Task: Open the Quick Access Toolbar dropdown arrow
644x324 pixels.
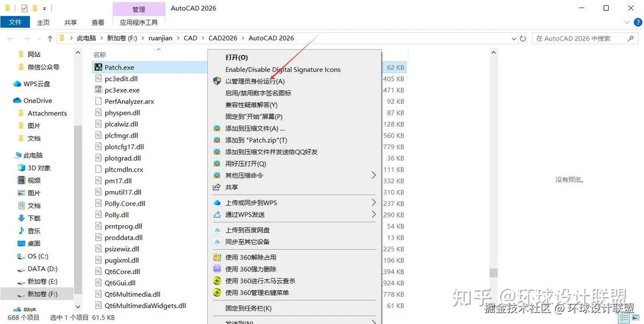Action: coord(44,8)
